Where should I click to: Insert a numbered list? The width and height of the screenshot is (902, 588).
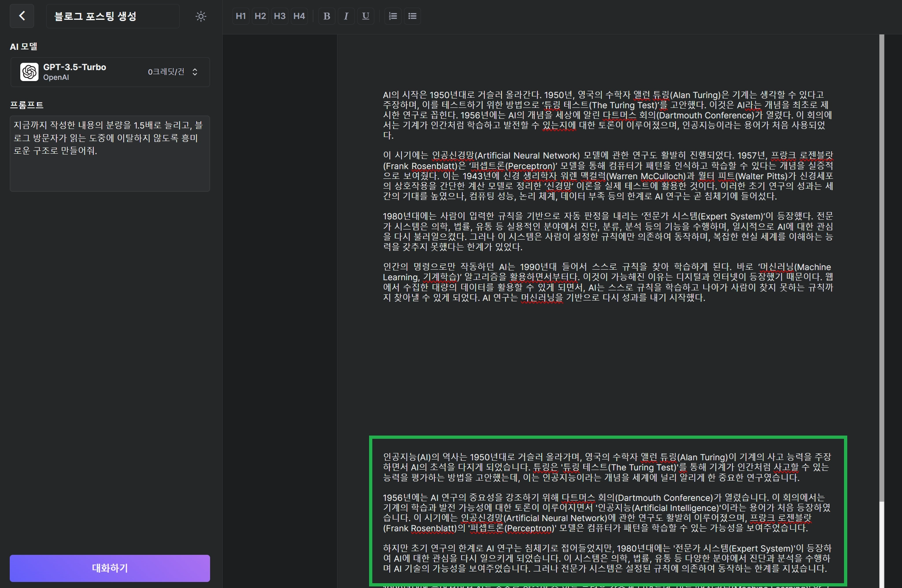coord(393,16)
